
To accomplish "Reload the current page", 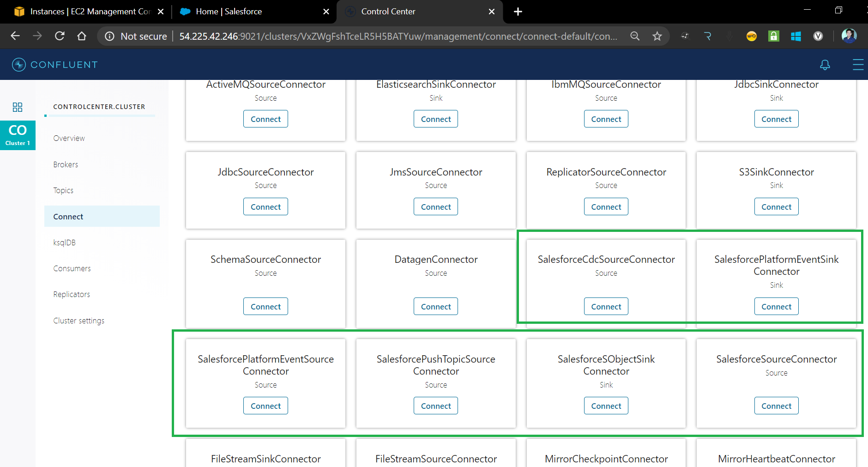I will coord(60,36).
